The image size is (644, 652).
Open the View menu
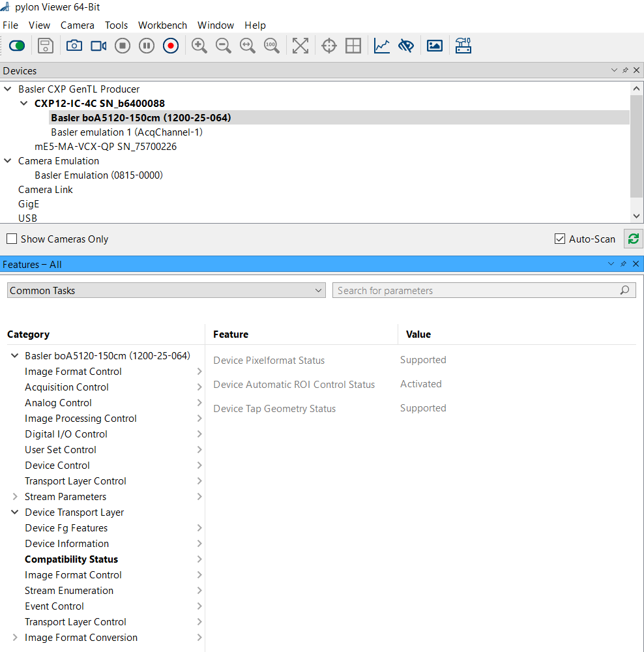point(40,25)
